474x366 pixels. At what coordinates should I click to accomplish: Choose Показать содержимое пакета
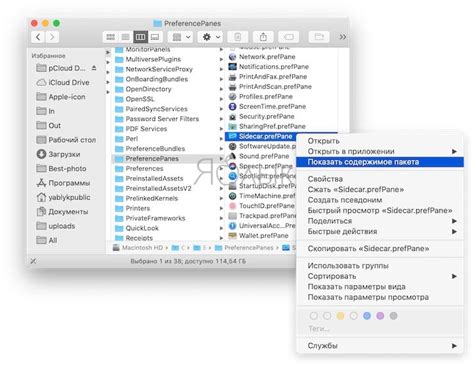[x=380, y=162]
